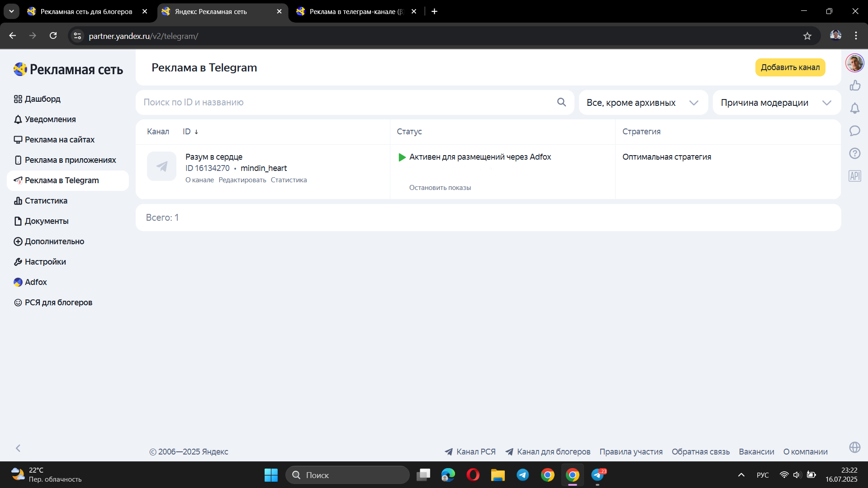Open the Все, кроме архивных filter dropdown
The height and width of the screenshot is (488, 868).
coord(643,103)
